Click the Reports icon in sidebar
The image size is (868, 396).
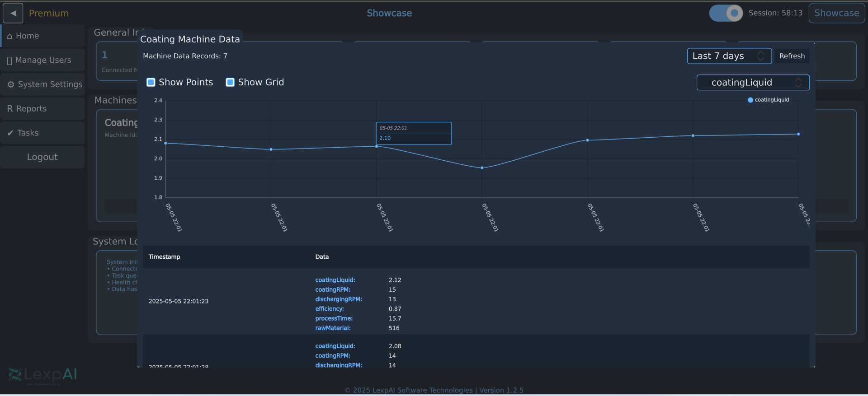pos(10,109)
